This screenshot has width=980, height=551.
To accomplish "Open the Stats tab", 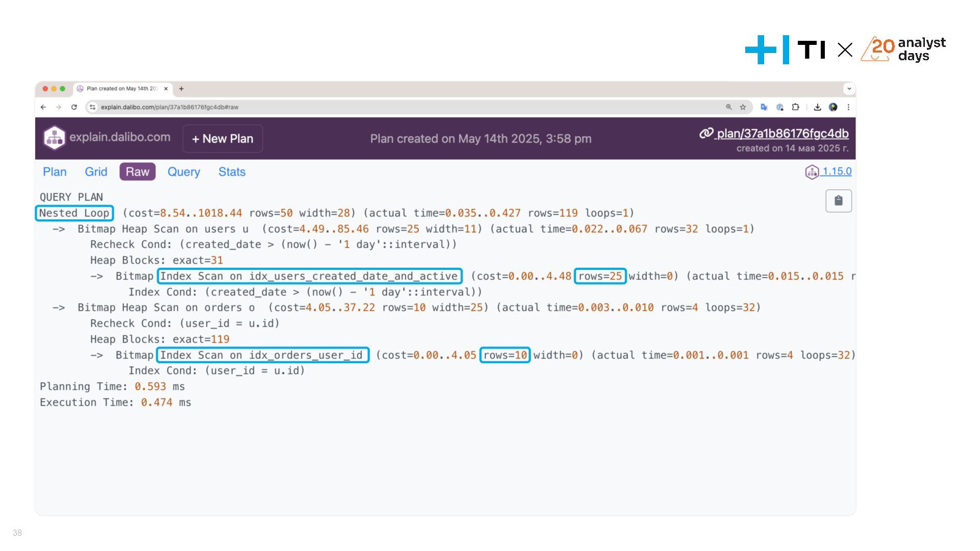I will click(x=232, y=172).
